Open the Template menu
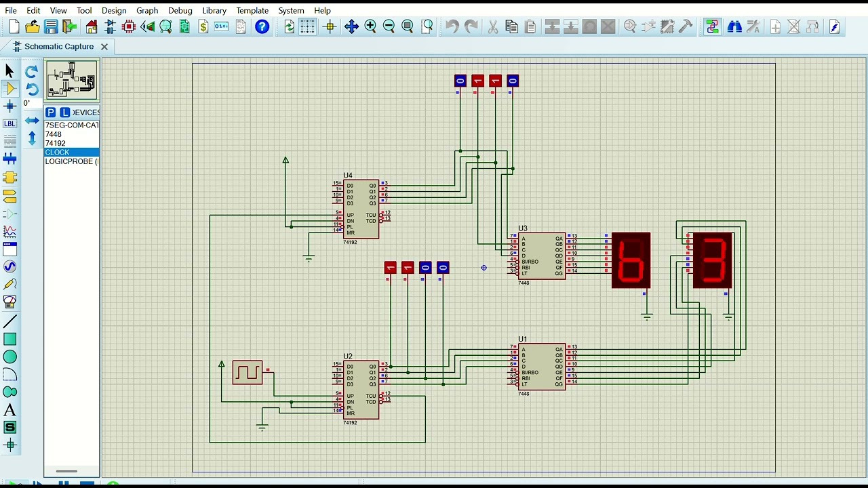The height and width of the screenshot is (488, 868). point(252,10)
